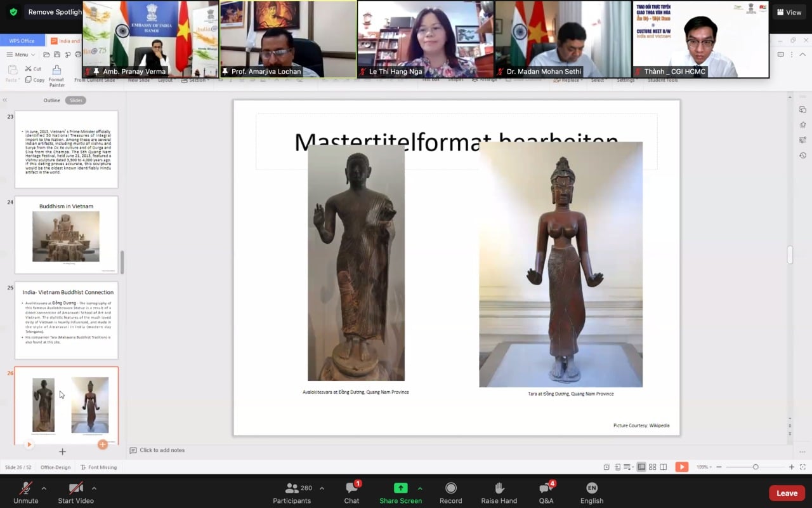The height and width of the screenshot is (508, 812).
Task: Open audio options arrow beside Unmute
Action: (44, 488)
